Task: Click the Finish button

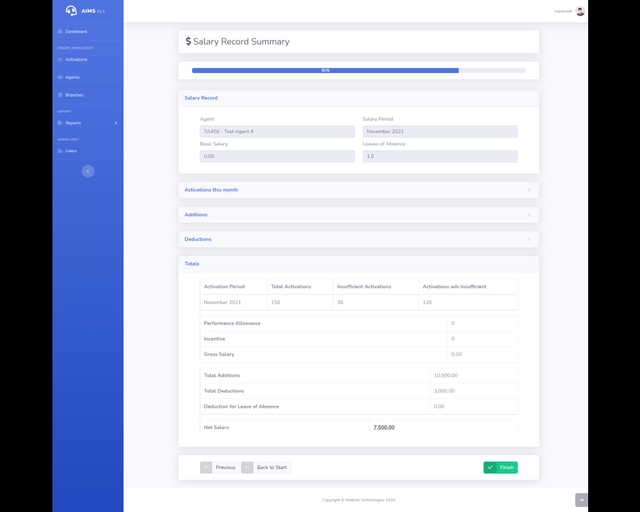Action: point(500,467)
